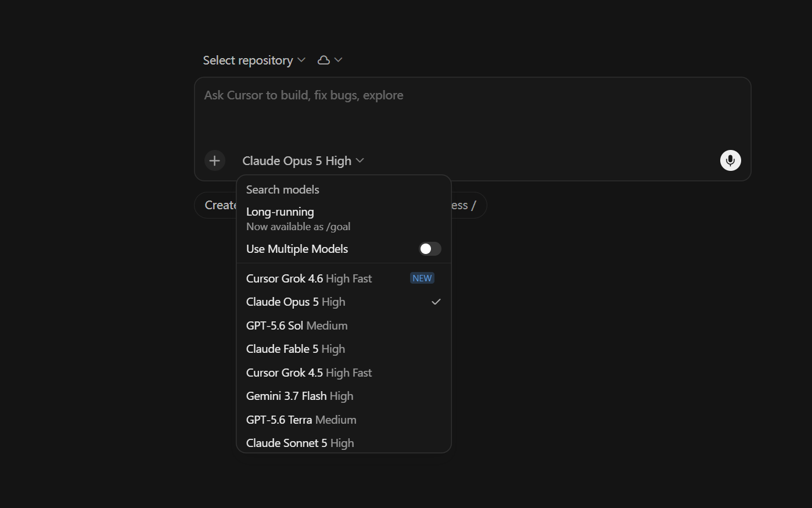The image size is (812, 508).
Task: Pick the Claude Fable 5 High model
Action: [344, 349]
